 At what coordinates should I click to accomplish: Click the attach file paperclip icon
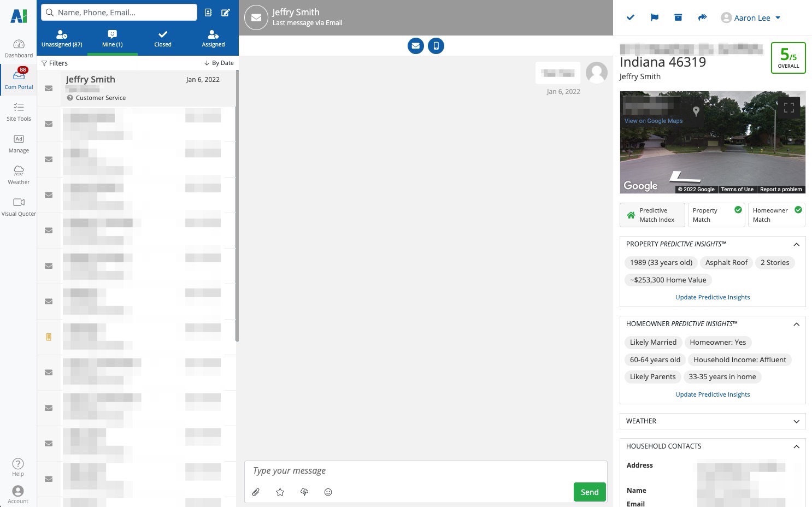tap(256, 492)
